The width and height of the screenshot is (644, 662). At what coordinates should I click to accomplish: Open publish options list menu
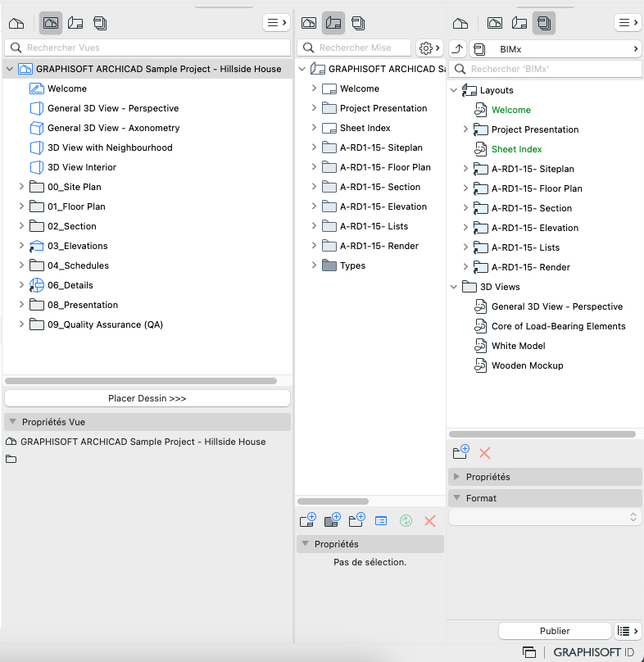click(x=628, y=631)
